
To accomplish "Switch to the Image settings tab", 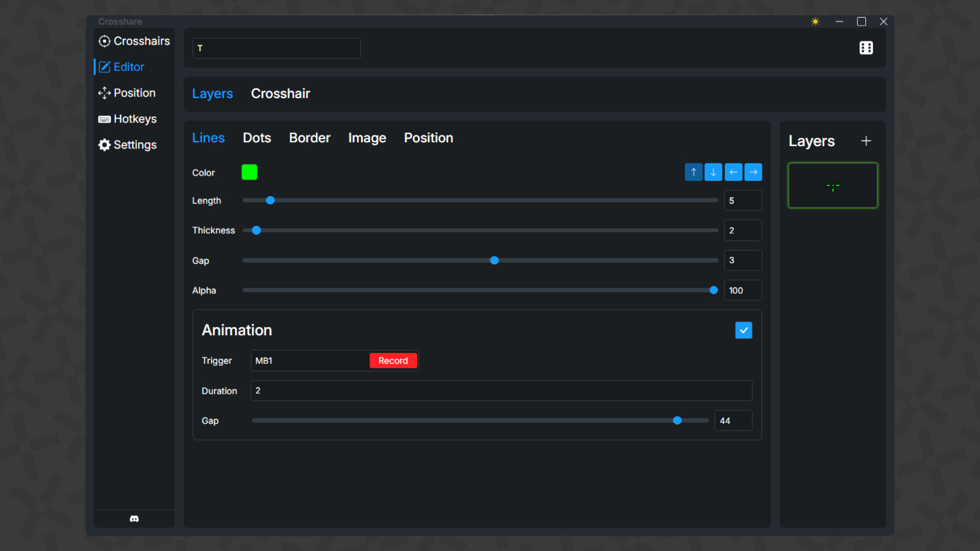I will [x=367, y=138].
